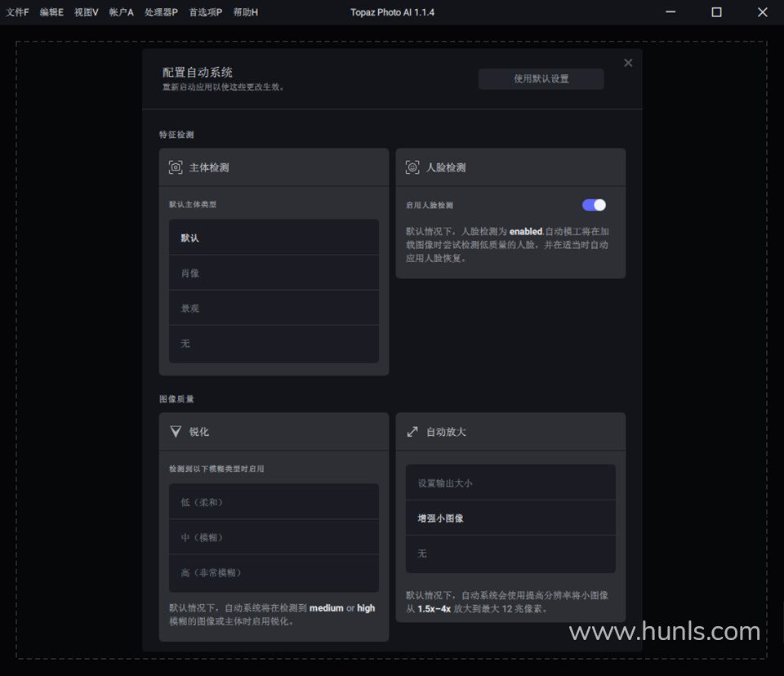Click the 主体检测 card title
This screenshot has height=676, width=784.
209,167
